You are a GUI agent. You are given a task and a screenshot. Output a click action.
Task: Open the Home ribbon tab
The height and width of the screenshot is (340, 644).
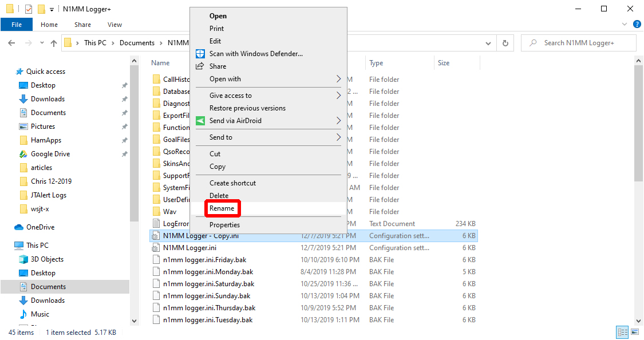click(x=49, y=25)
